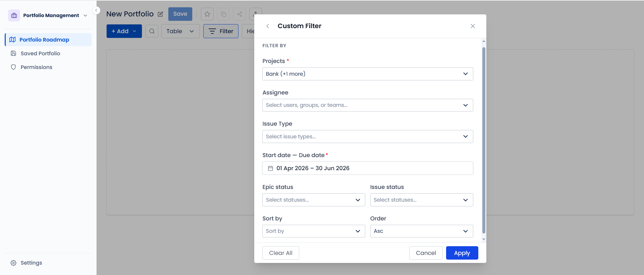Click the dialog vertical scrollbar
644x275 pixels.
pyautogui.click(x=484, y=140)
